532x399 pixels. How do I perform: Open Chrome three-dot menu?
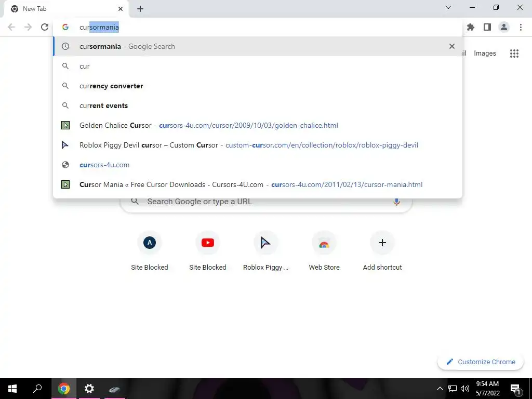(521, 27)
